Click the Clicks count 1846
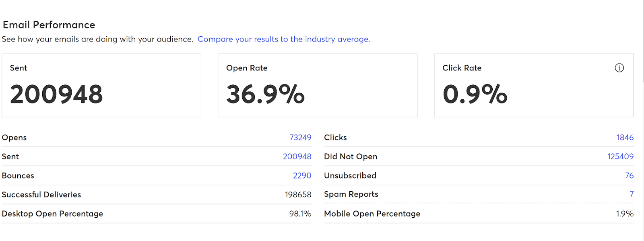The height and width of the screenshot is (241, 644). click(x=625, y=138)
